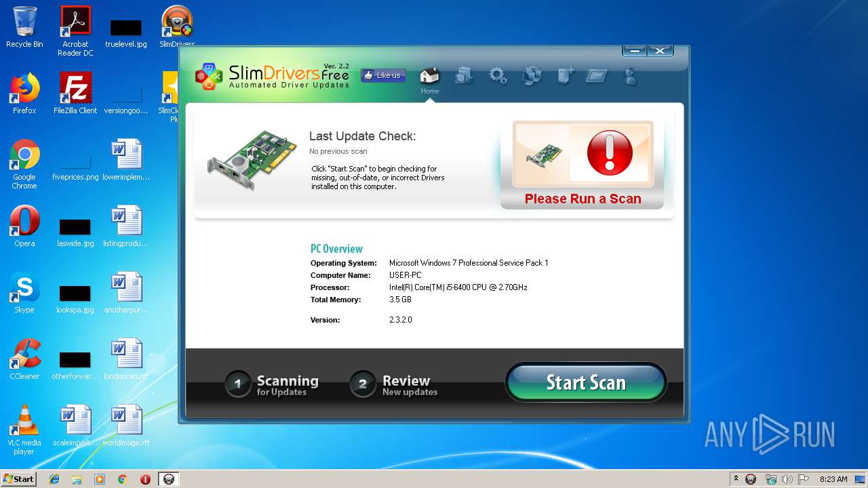Open Acrobat Reader DC desktop shortcut

click(75, 31)
